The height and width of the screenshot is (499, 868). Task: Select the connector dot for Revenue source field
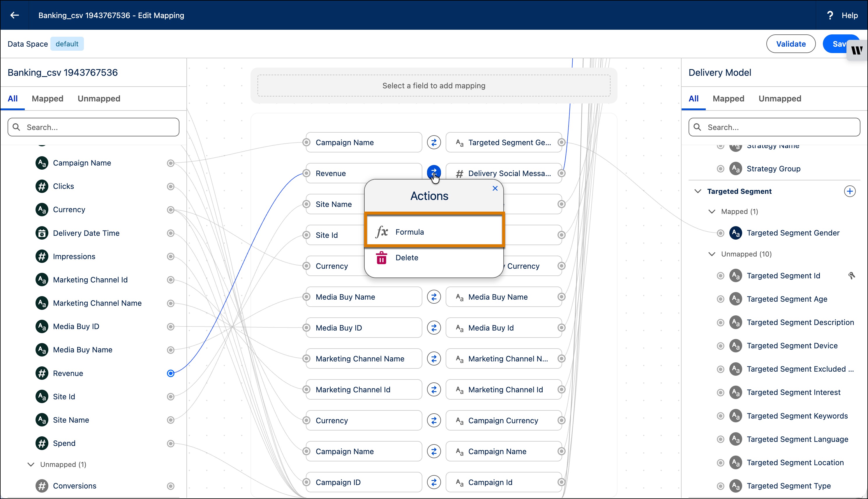point(170,373)
